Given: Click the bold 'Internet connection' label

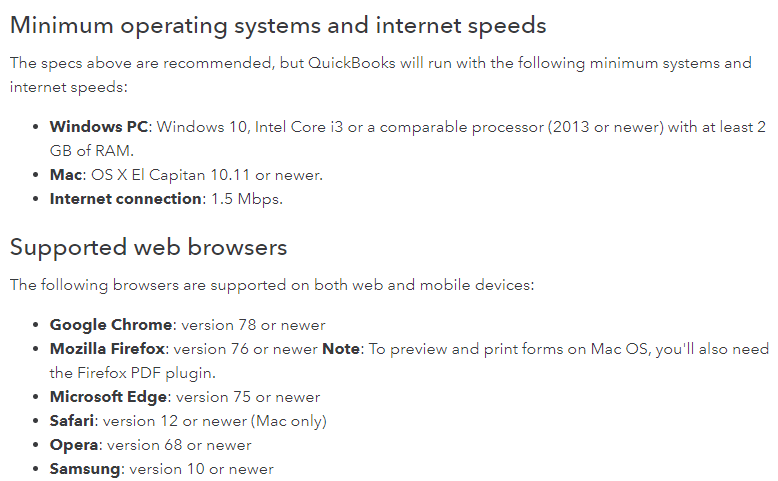Looking at the screenshot, I should [125, 199].
